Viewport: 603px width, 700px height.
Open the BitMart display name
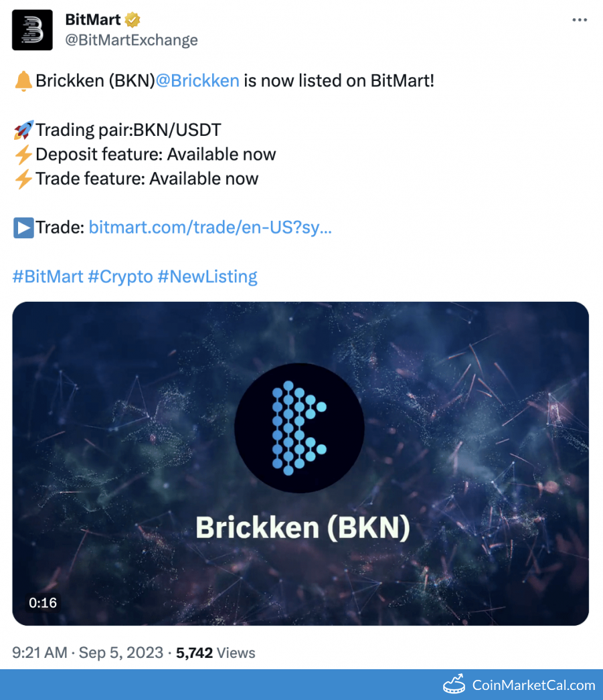tap(93, 19)
